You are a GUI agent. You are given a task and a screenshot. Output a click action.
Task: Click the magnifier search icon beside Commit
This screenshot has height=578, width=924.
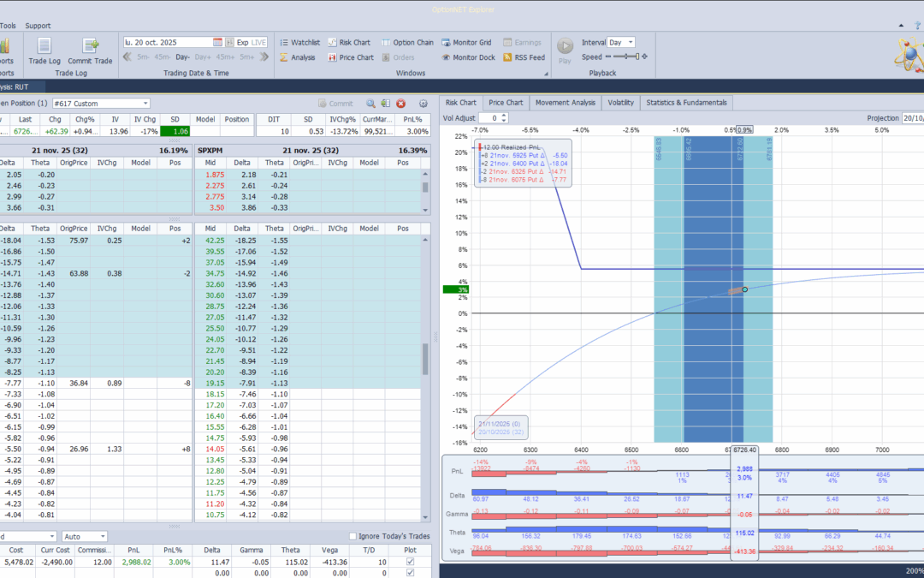[x=370, y=104]
